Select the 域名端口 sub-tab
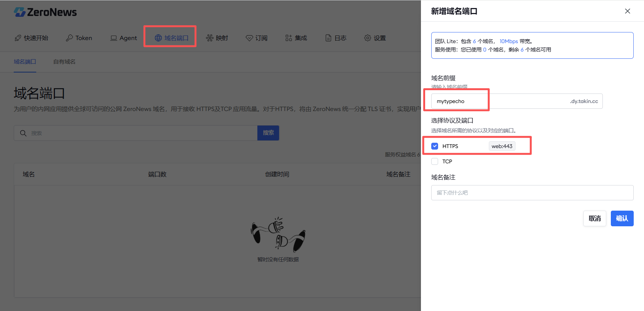This screenshot has width=644, height=311. pos(25,62)
